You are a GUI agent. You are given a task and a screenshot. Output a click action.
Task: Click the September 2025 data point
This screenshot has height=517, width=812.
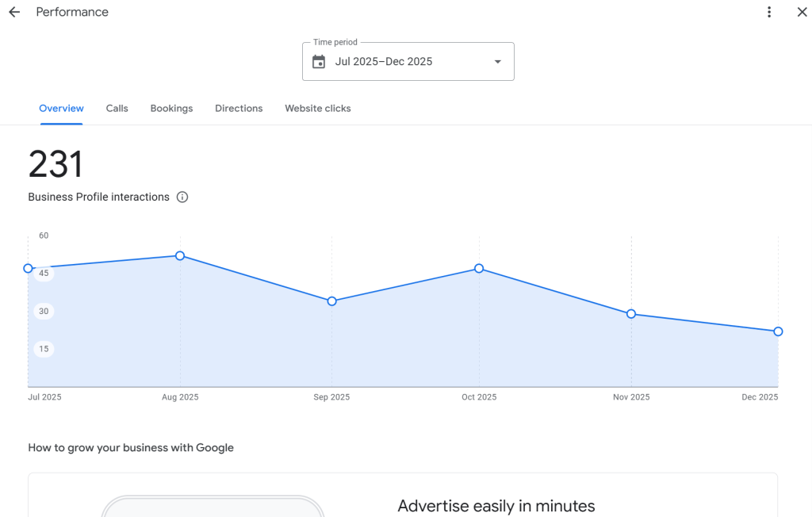pyautogui.click(x=331, y=301)
